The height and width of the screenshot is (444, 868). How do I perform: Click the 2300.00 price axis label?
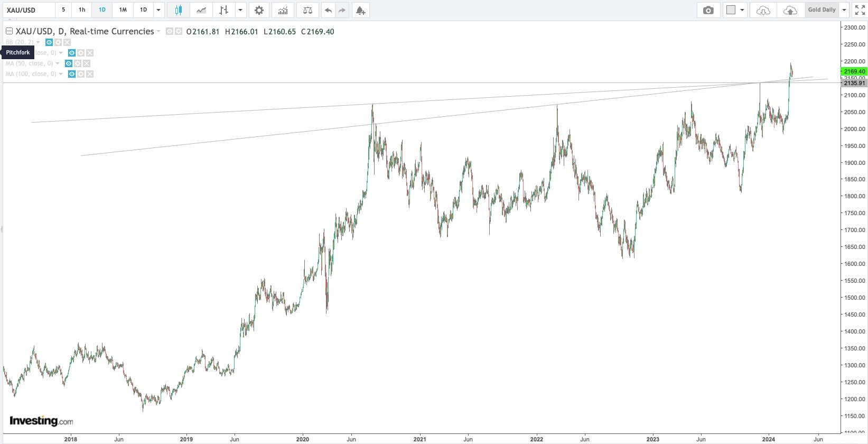854,27
